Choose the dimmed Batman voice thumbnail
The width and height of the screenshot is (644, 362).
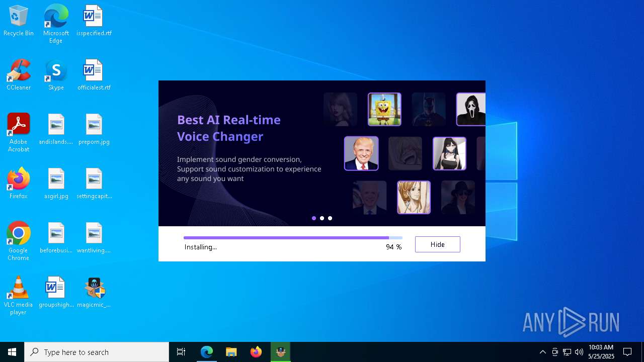(x=429, y=109)
